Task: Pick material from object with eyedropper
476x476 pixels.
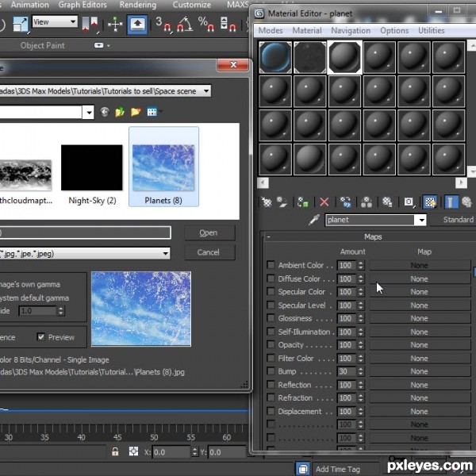Action: [x=314, y=220]
